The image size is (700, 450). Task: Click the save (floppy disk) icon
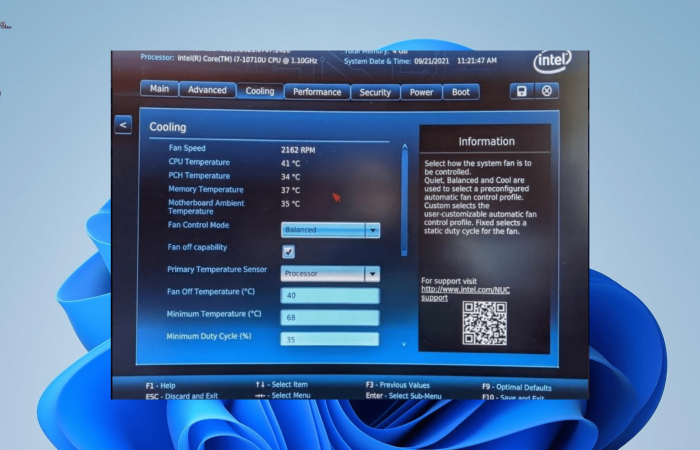coord(521,91)
